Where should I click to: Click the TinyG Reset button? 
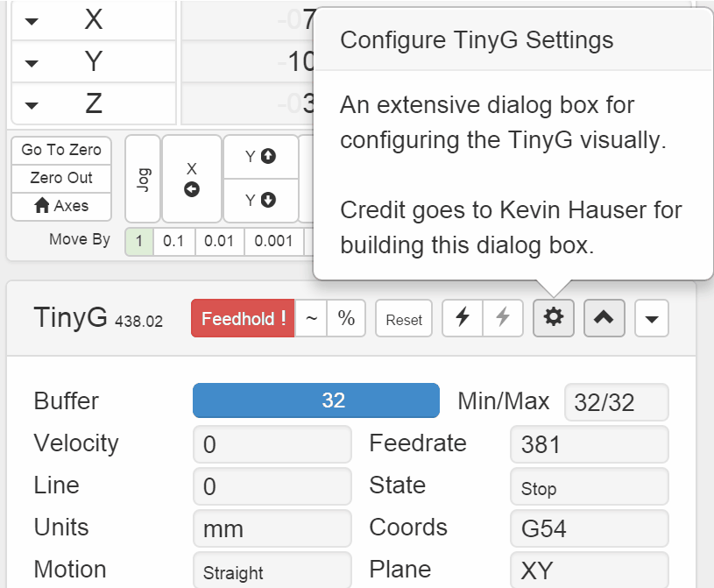[x=404, y=320]
